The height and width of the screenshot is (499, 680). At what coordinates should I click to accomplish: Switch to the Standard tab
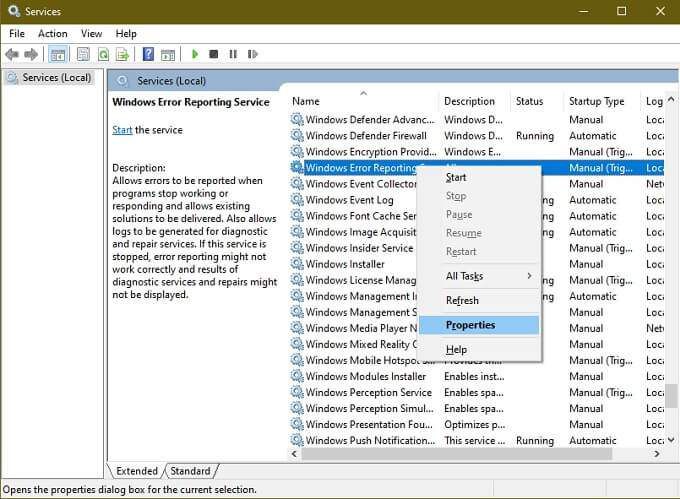[190, 471]
